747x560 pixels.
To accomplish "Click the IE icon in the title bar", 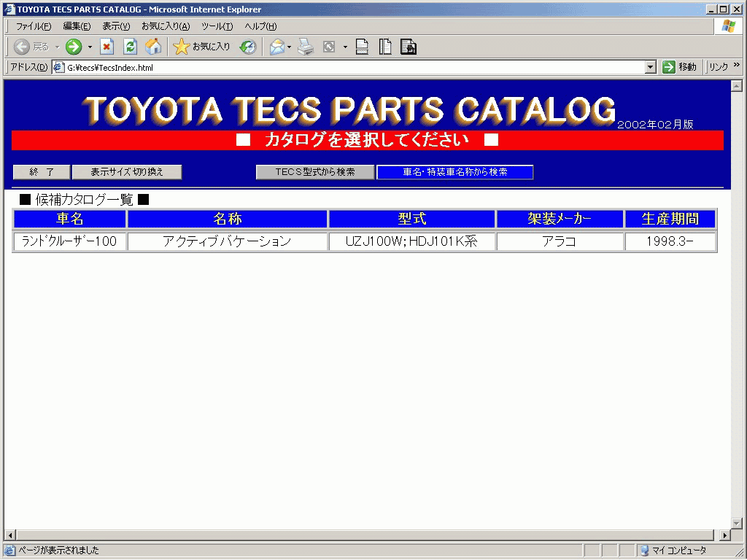I will 9,9.
